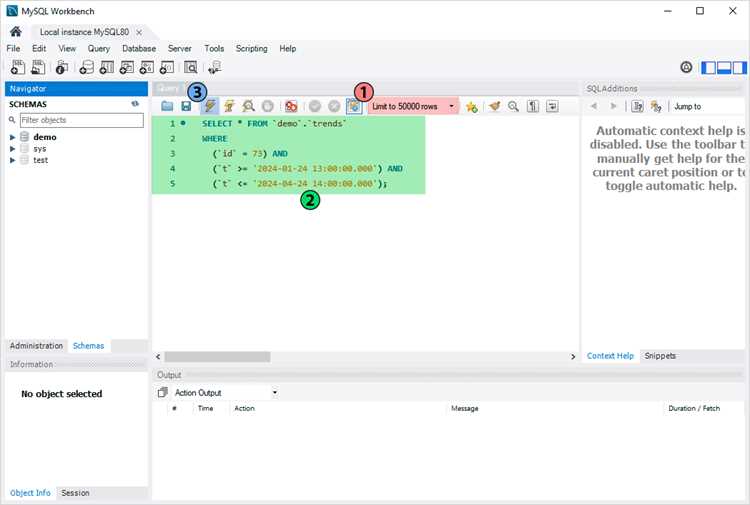Select the demo schema name
Image resolution: width=750 pixels, height=505 pixels.
[x=45, y=137]
